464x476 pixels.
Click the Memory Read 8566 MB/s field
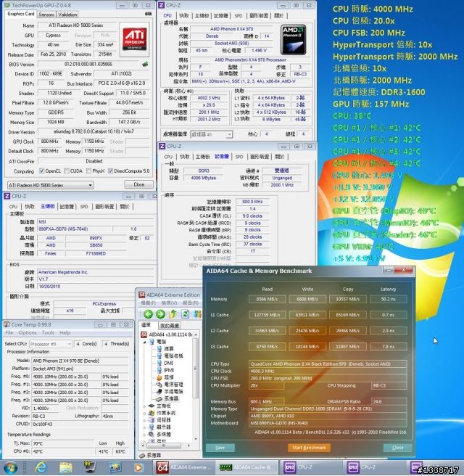[x=267, y=299]
